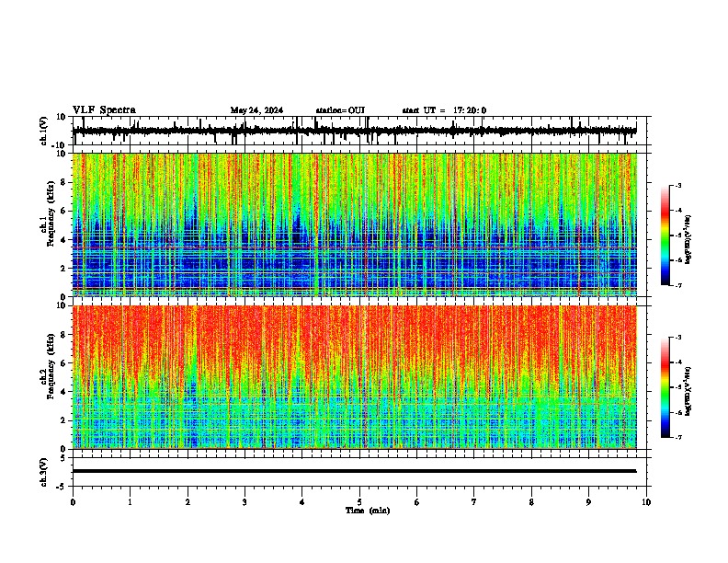Click time axis tick label 0
The image size is (728, 563).
pos(73,502)
